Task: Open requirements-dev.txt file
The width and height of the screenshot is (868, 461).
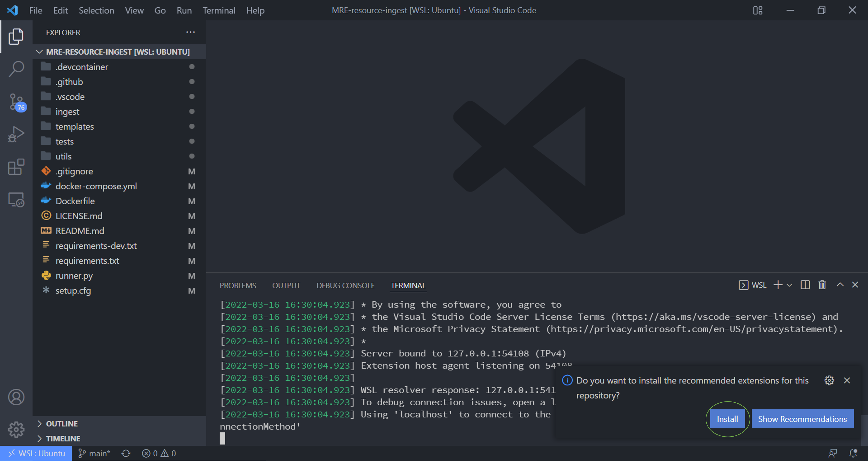Action: tap(119, 246)
